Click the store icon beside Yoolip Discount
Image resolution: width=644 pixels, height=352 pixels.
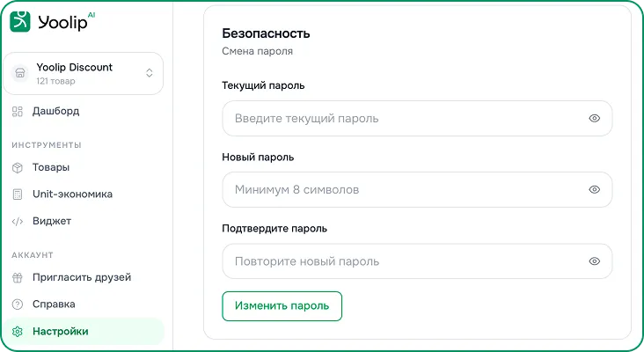pyautogui.click(x=20, y=73)
